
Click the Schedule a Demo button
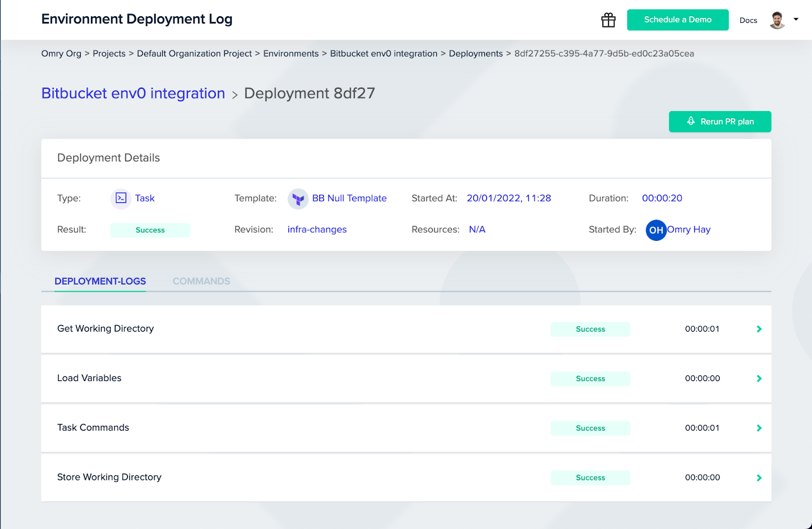[678, 20]
